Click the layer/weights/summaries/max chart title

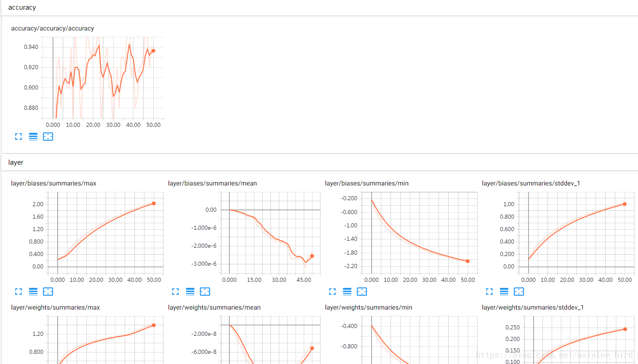tap(55, 308)
